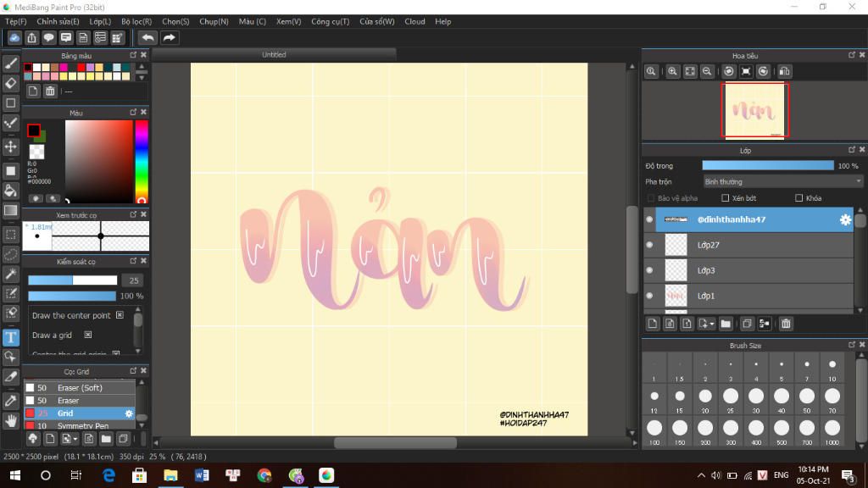Open File Explorer from the taskbar

[170, 475]
